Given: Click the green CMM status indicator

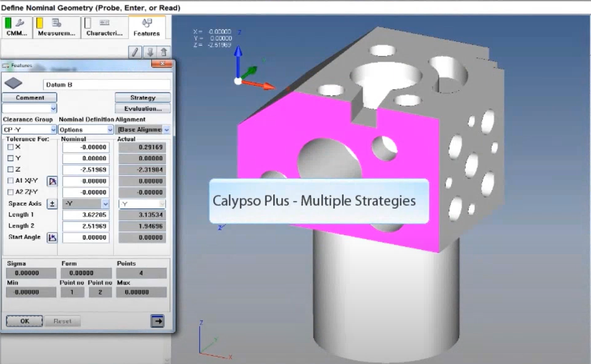Looking at the screenshot, I should pyautogui.click(x=9, y=22).
